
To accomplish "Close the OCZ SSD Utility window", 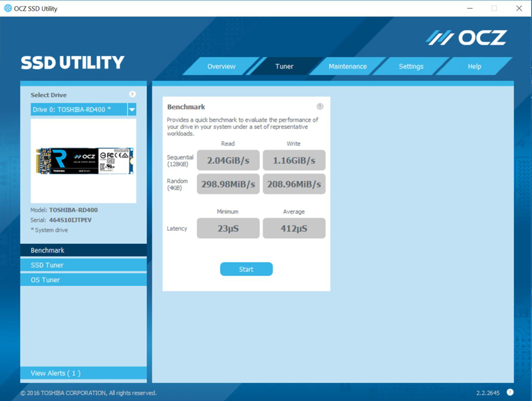I will [519, 8].
